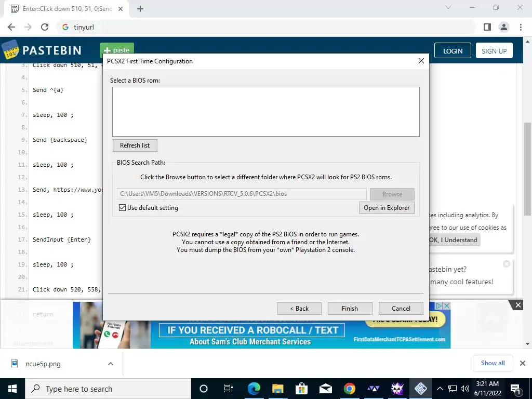Reload the page in Chrome
This screenshot has height=399, width=532.
click(x=45, y=27)
